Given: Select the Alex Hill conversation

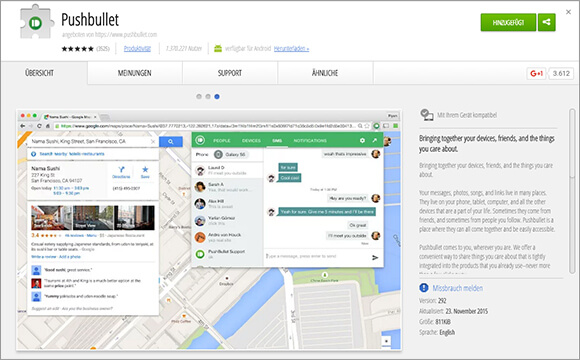Looking at the screenshot, I should coord(227,203).
